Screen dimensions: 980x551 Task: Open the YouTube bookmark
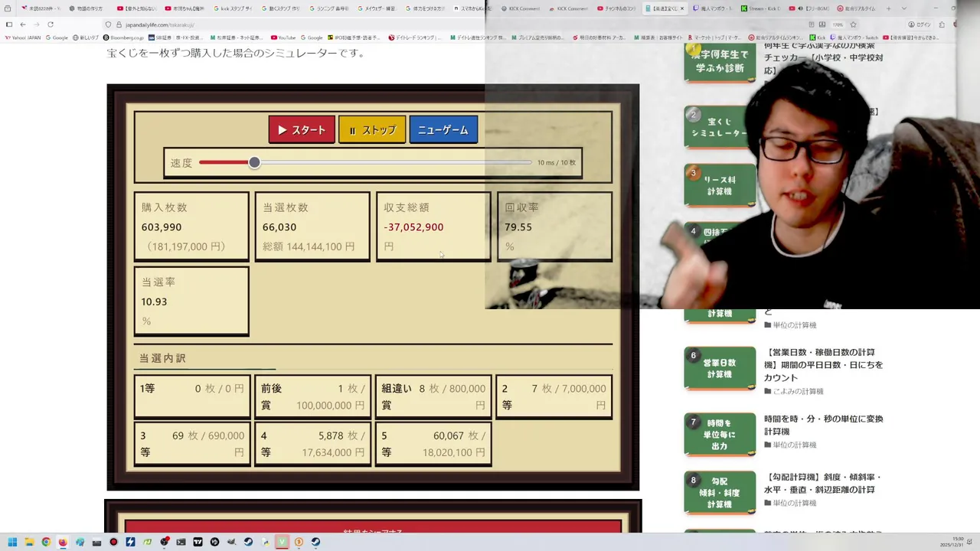(x=283, y=37)
